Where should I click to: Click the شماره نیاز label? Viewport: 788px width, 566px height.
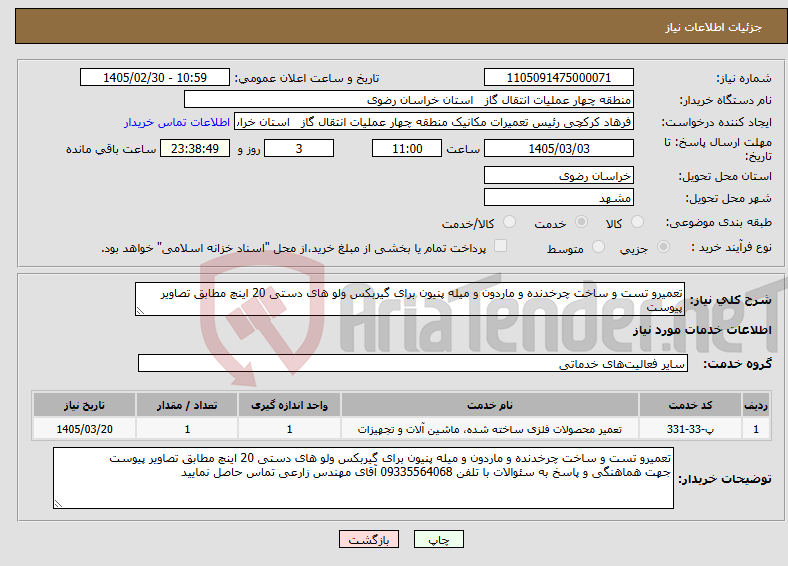(x=744, y=78)
